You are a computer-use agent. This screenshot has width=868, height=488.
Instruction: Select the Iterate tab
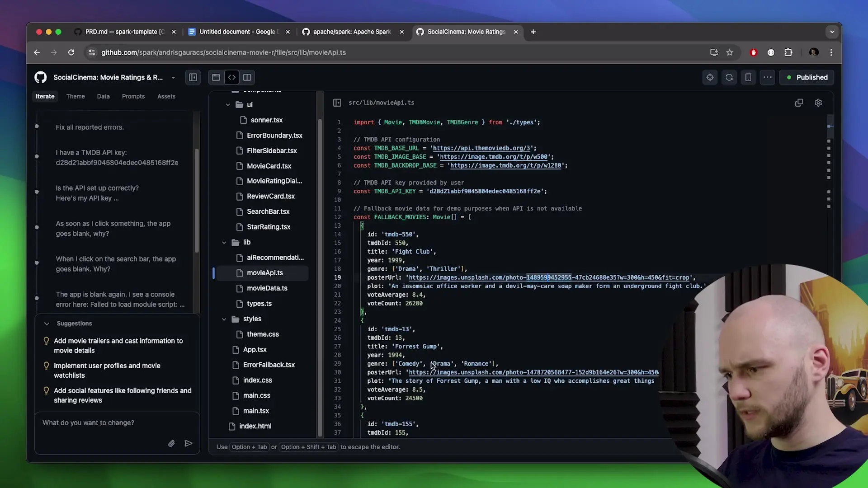click(45, 96)
